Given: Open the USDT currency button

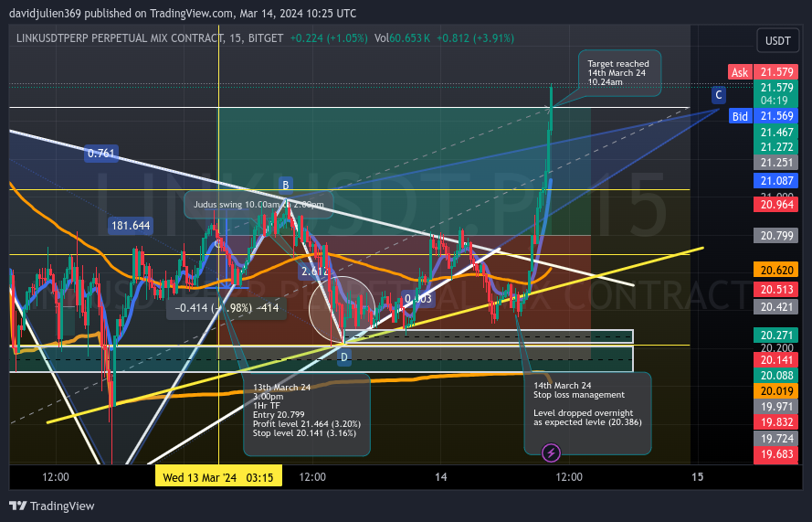Looking at the screenshot, I should tap(777, 40).
